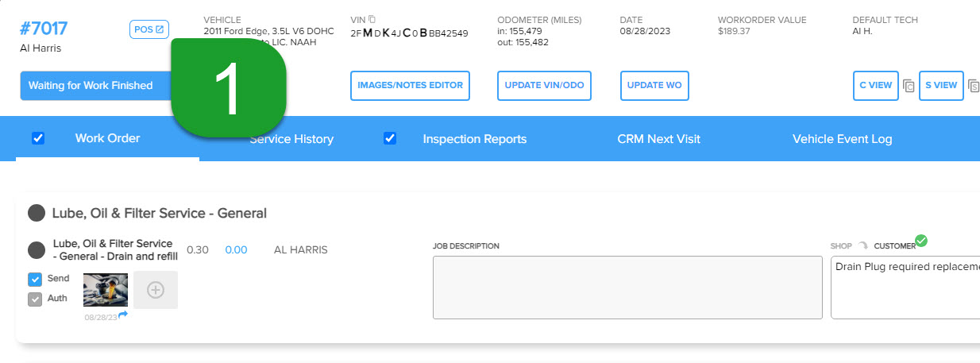Open the S View button
Image resolution: width=980 pixels, height=363 pixels.
941,86
